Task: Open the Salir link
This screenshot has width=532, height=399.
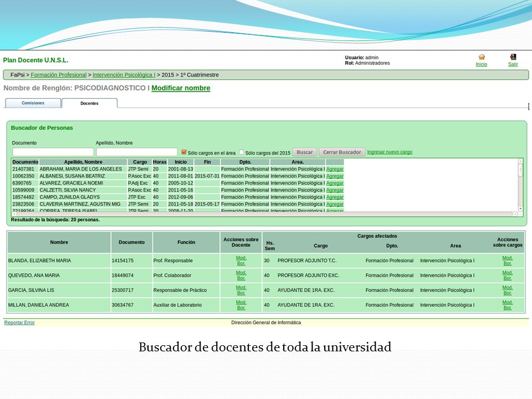Action: pyautogui.click(x=513, y=64)
